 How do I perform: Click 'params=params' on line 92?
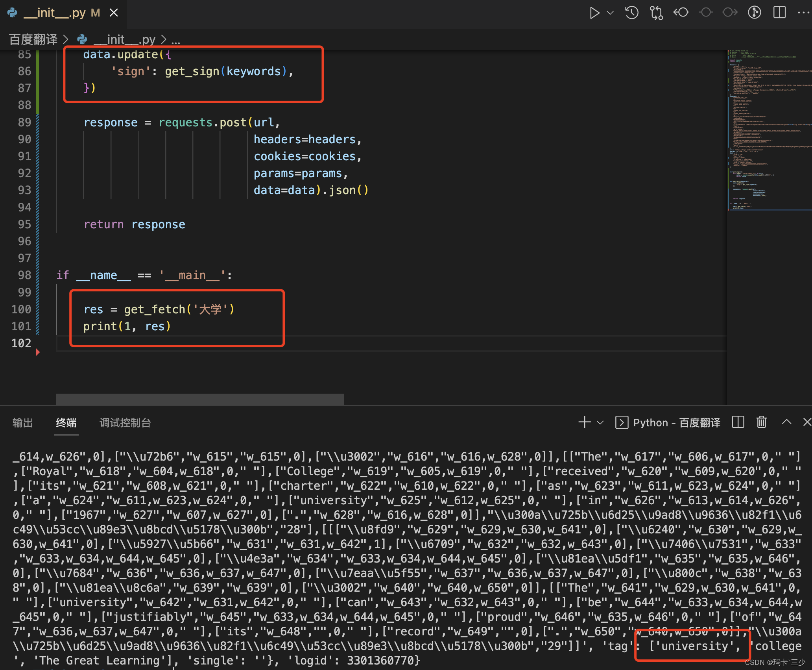tap(298, 173)
